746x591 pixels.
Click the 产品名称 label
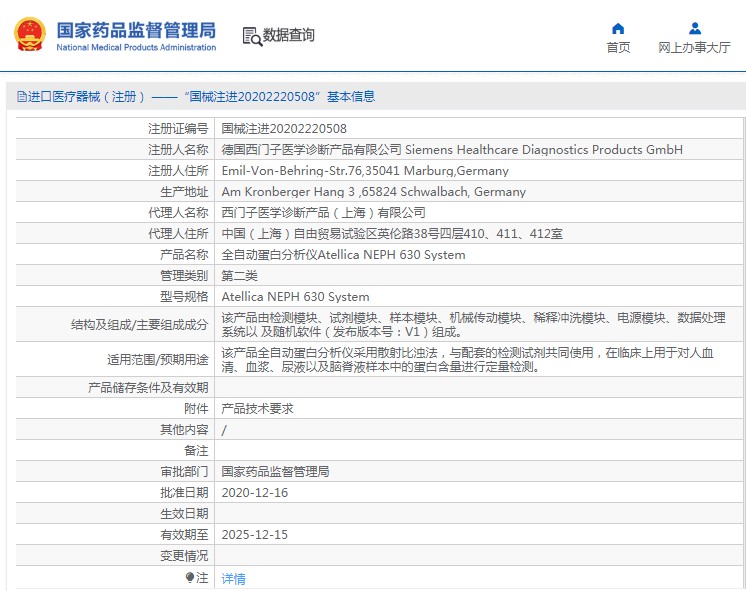[184, 255]
